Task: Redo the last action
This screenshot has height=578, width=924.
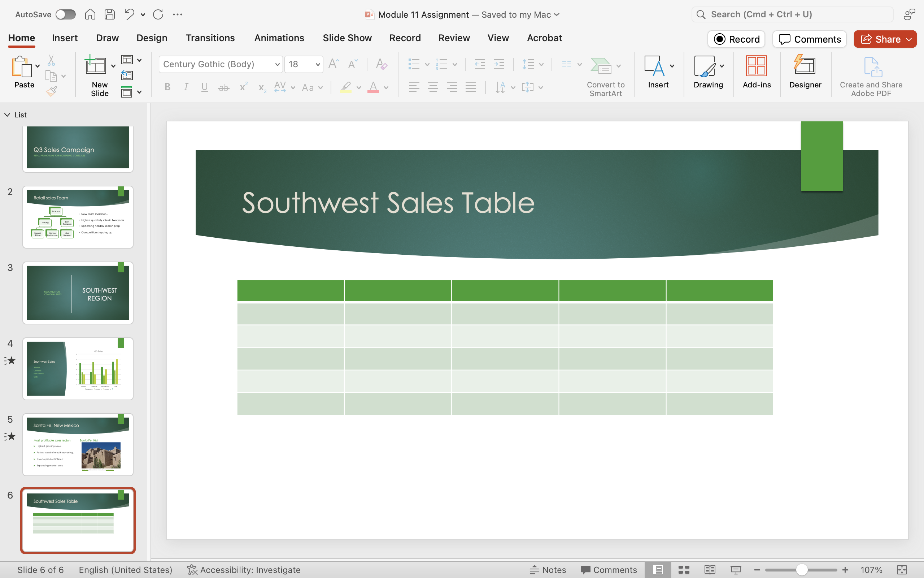Action: [158, 14]
